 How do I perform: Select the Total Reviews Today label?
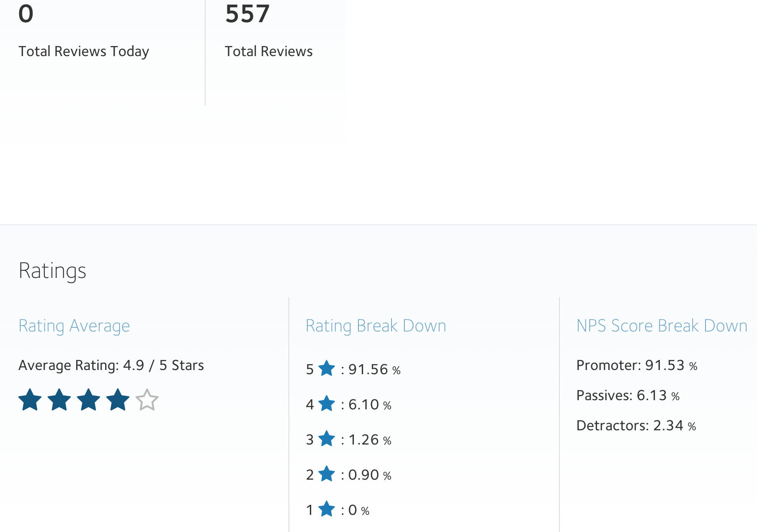[x=84, y=51]
